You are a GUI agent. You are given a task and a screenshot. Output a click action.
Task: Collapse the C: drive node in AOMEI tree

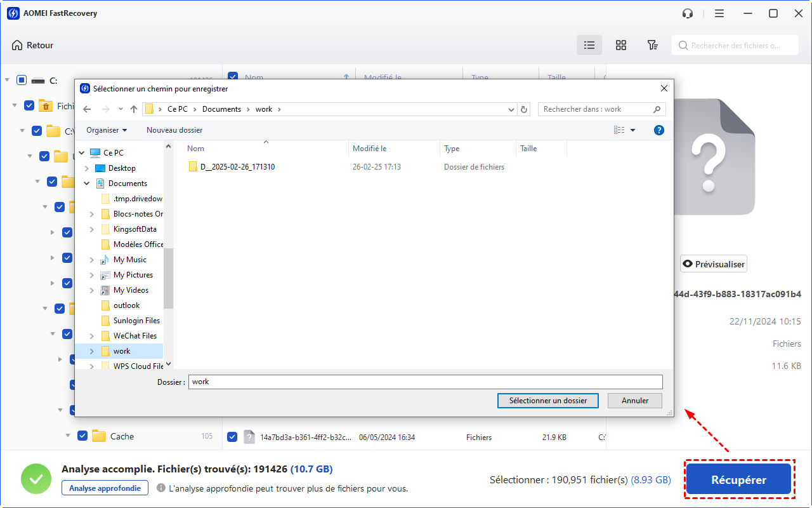point(8,80)
